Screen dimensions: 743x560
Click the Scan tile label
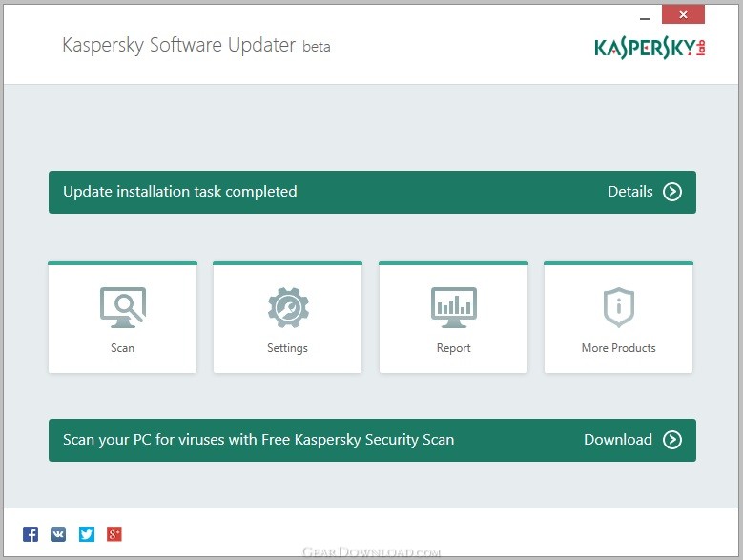122,348
